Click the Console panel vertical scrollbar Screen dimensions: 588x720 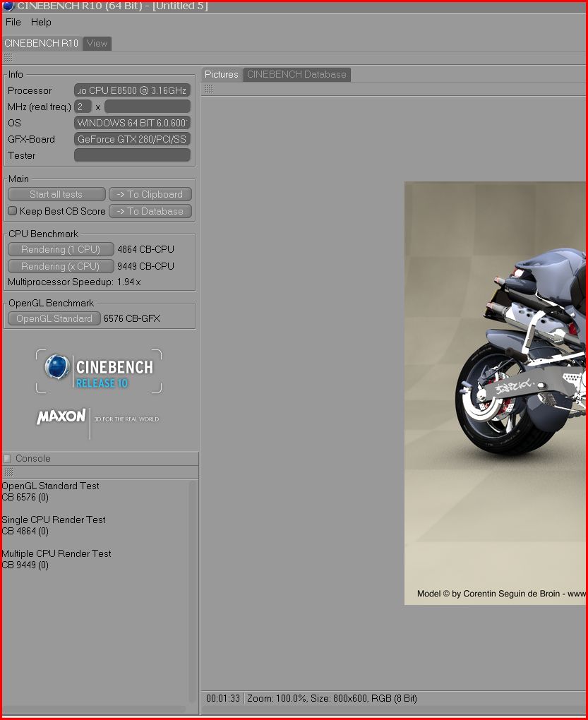coord(192,592)
